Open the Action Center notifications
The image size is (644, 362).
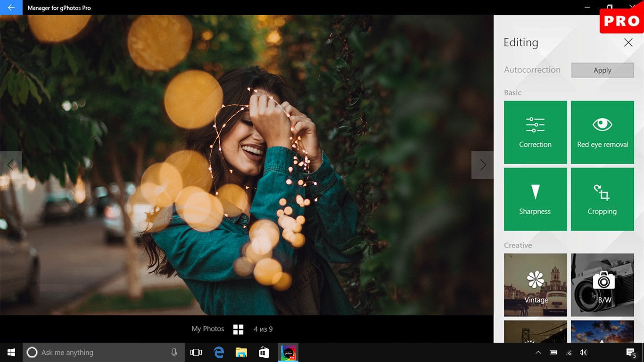click(631, 353)
